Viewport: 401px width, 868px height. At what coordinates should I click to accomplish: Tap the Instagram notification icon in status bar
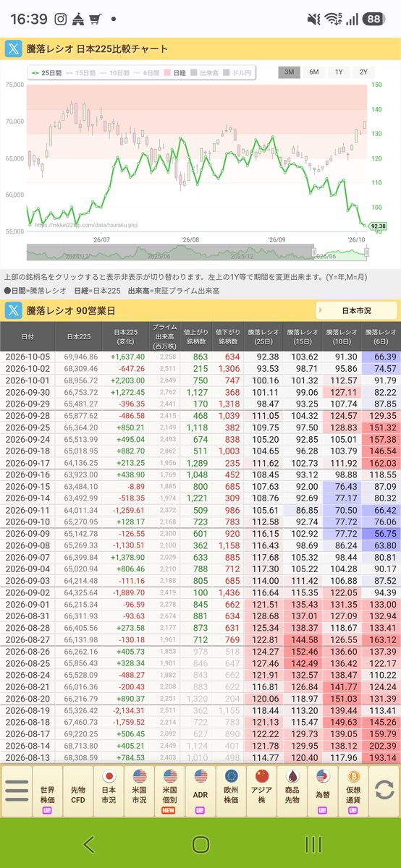(61, 19)
